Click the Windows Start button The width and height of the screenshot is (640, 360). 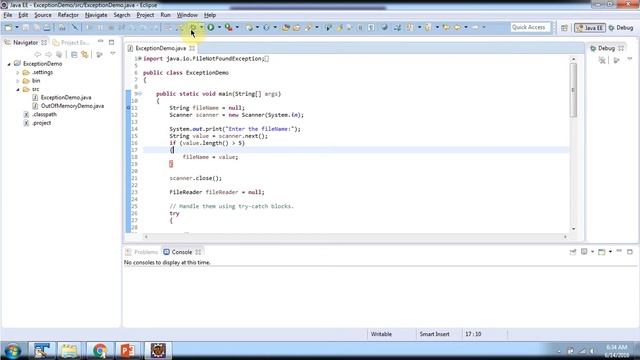[x=13, y=350]
